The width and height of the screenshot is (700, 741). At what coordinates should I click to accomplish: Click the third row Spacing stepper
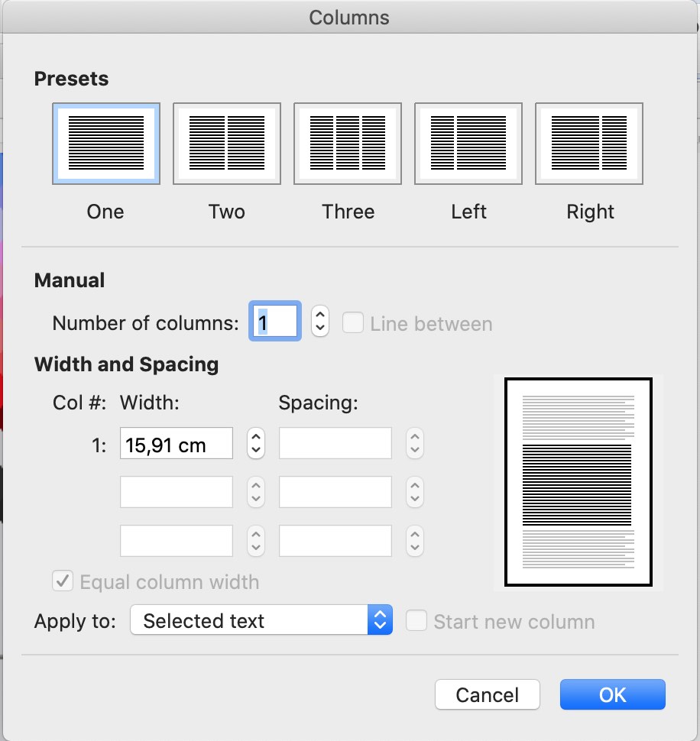[415, 541]
